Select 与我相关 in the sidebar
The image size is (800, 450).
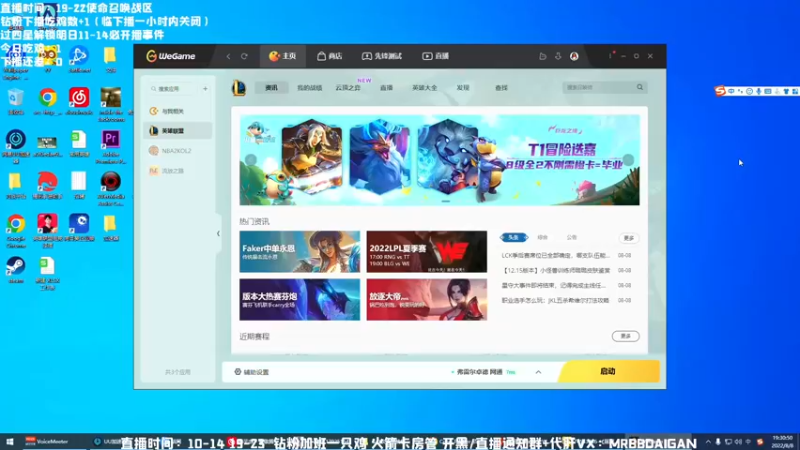pyautogui.click(x=177, y=111)
